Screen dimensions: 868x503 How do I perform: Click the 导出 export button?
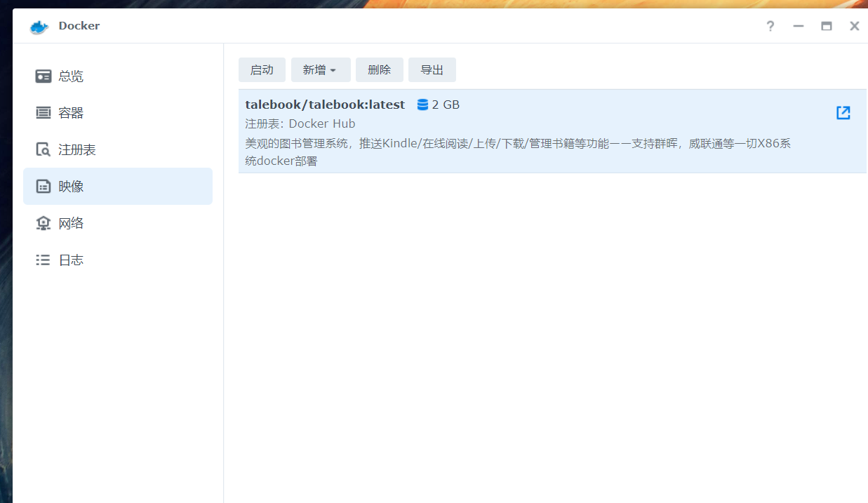432,69
